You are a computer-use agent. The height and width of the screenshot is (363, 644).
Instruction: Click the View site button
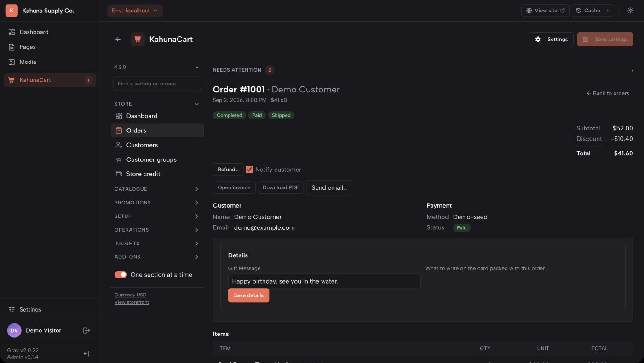(x=546, y=11)
